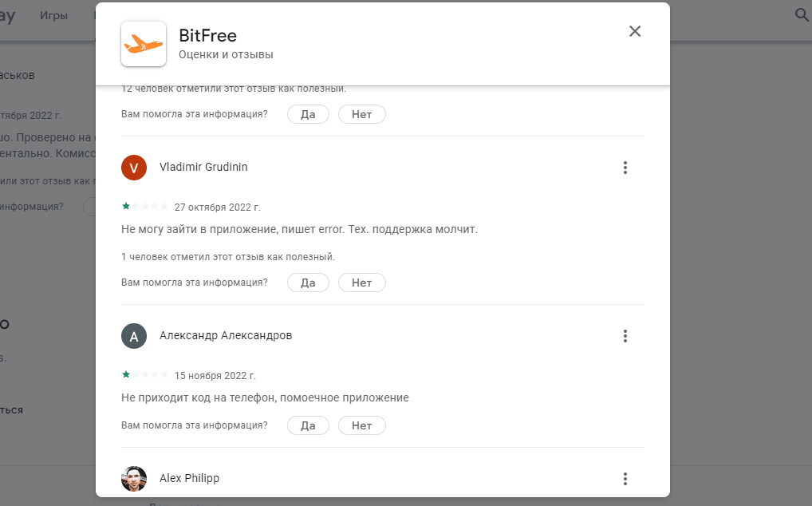Image resolution: width=812 pixels, height=506 pixels.
Task: Open the search magnifier icon in Play header
Action: (x=801, y=15)
